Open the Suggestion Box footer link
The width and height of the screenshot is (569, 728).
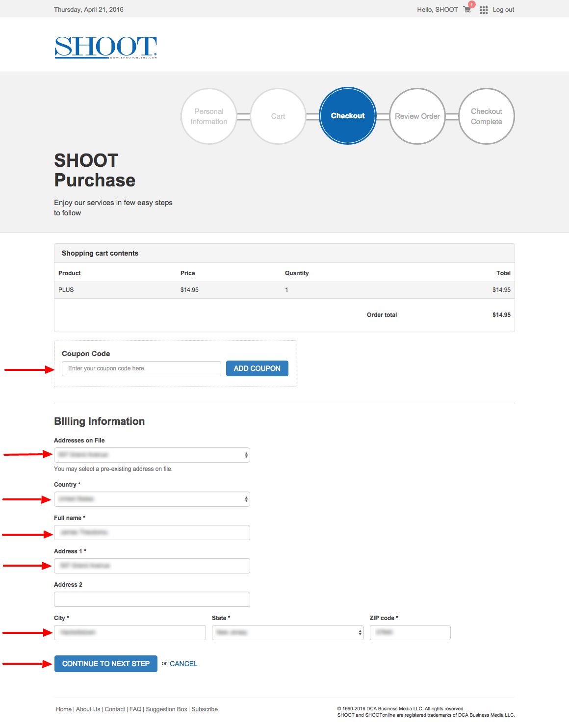click(x=167, y=709)
